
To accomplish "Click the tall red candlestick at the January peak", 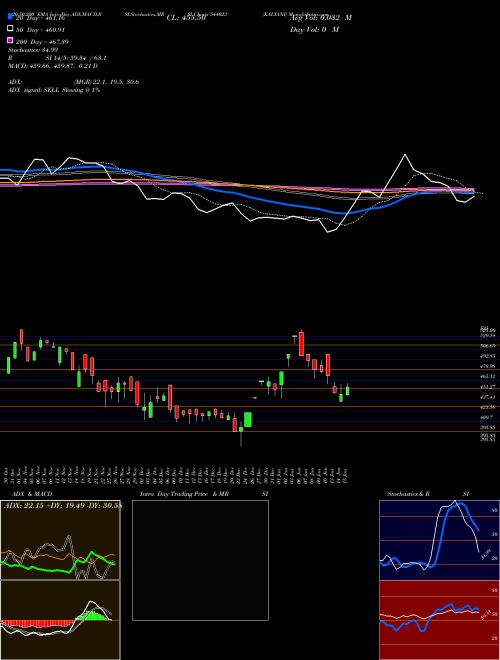I will pos(301,344).
